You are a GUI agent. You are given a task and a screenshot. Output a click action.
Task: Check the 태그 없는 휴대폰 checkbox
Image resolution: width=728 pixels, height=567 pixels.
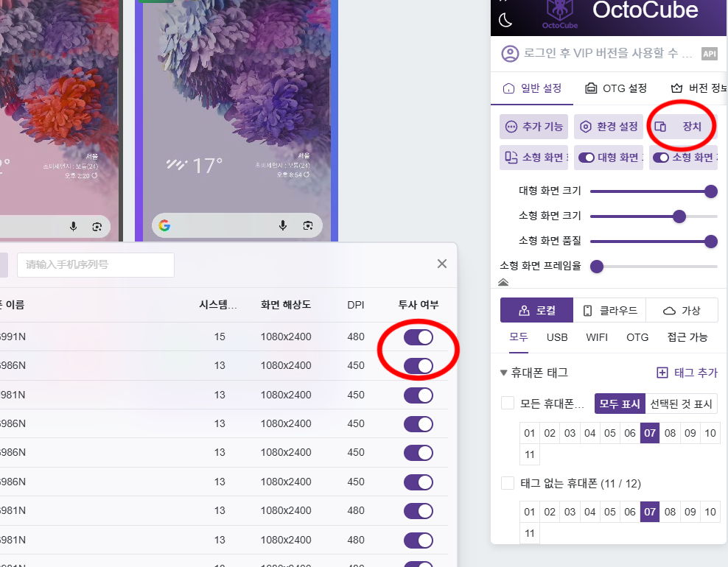pos(508,483)
